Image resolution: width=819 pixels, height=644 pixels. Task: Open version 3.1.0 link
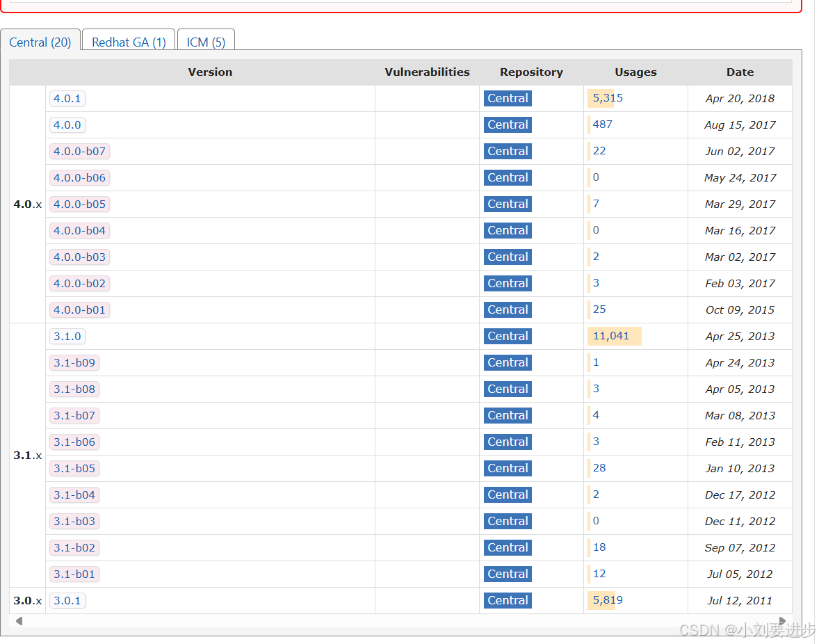[67, 337]
